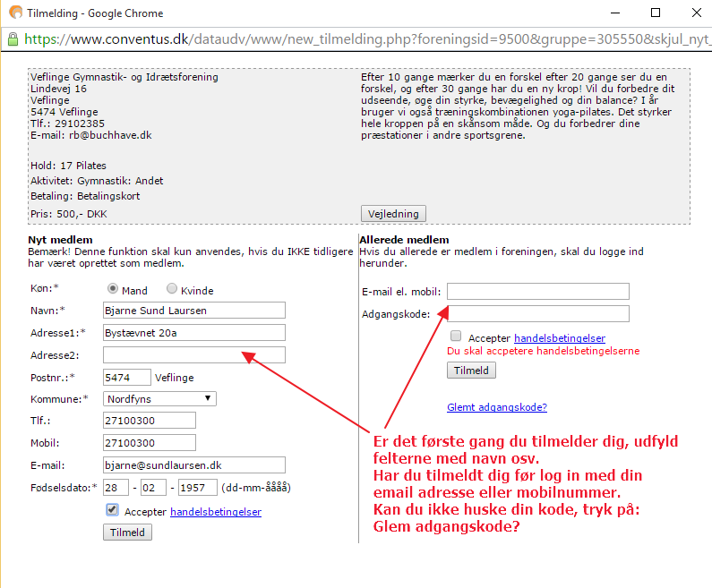Click the Mobil input field

coord(150,443)
